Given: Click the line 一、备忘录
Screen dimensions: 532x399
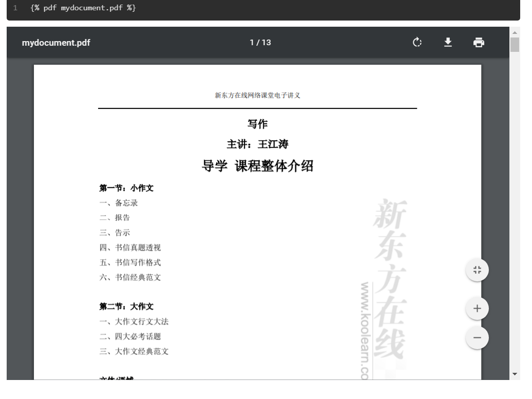Looking at the screenshot, I should 119,203.
